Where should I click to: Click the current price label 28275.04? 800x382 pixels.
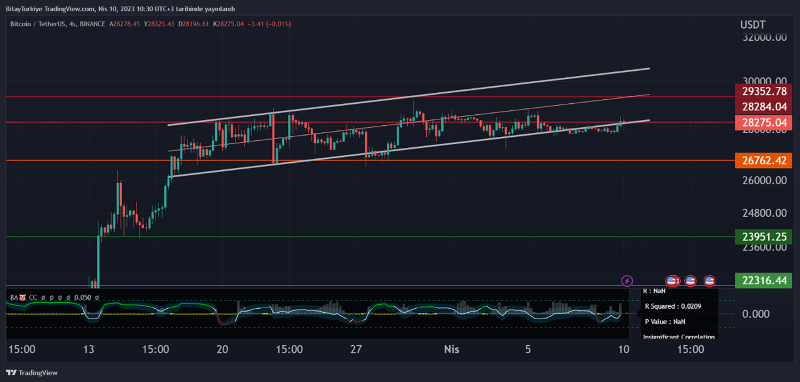pyautogui.click(x=763, y=123)
